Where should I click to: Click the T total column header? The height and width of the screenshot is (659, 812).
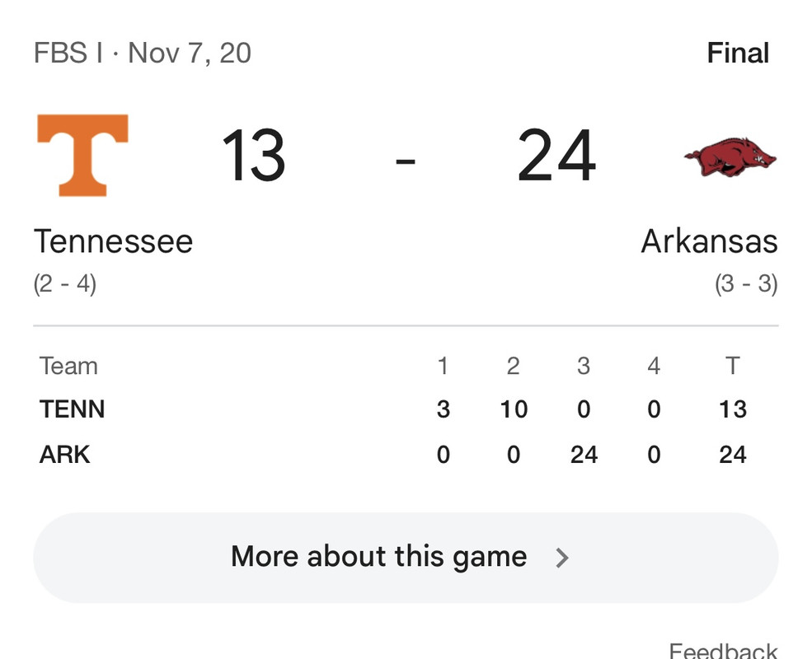[732, 367]
